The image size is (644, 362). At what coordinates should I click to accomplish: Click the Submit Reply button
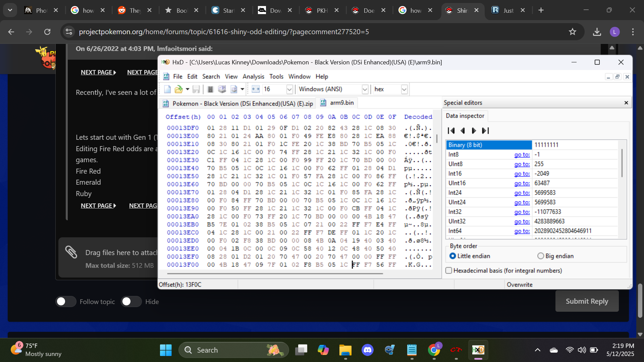pos(587,301)
